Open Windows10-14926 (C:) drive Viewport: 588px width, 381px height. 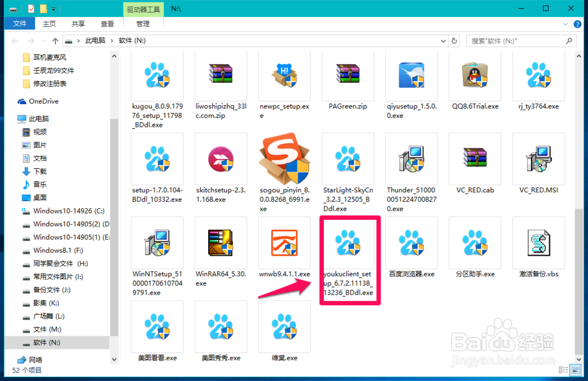[64, 210]
